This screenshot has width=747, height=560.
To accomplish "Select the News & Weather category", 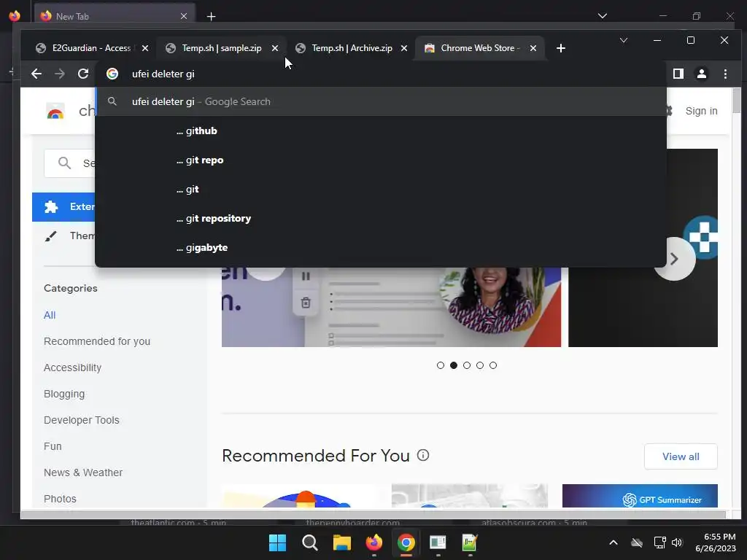I will pyautogui.click(x=83, y=472).
